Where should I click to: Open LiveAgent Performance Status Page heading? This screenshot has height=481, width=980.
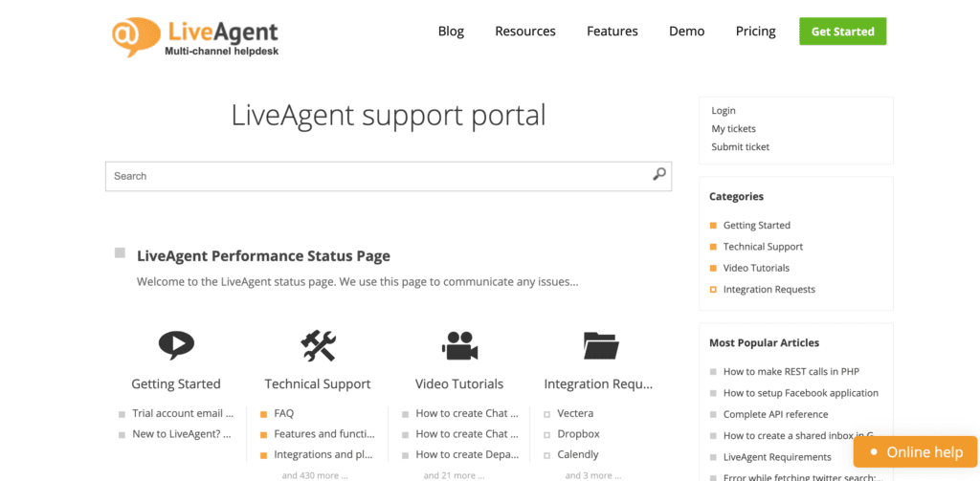[x=263, y=255]
